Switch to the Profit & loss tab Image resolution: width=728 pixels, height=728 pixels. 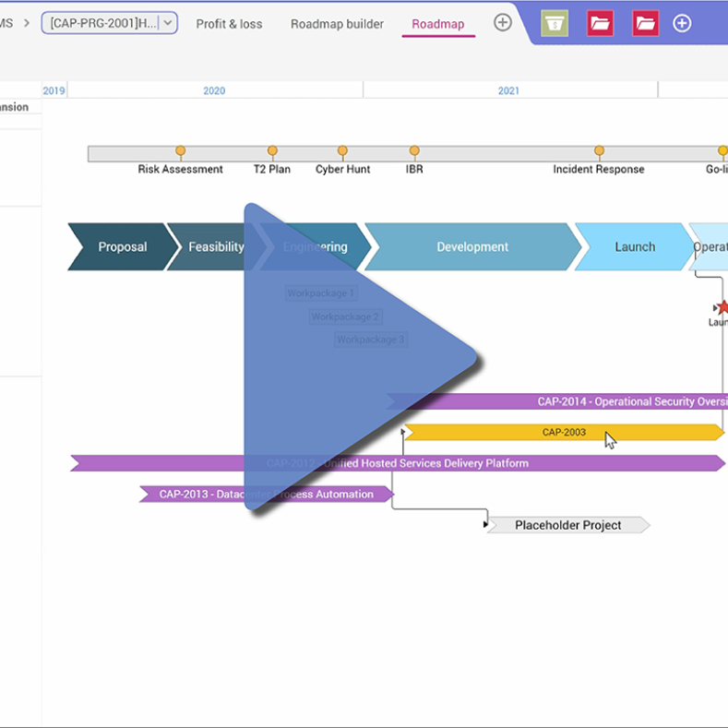[229, 24]
